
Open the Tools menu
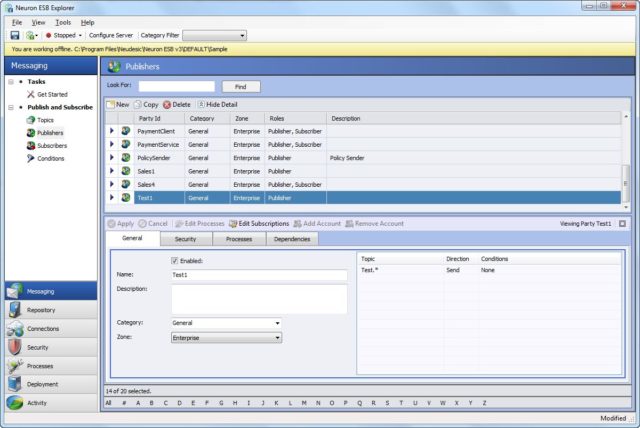[63, 22]
